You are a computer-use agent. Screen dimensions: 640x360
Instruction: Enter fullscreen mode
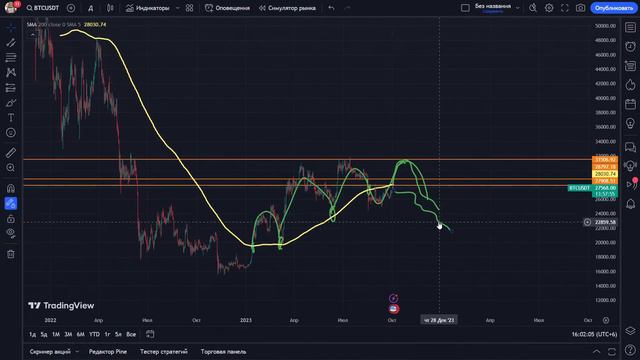click(x=565, y=8)
